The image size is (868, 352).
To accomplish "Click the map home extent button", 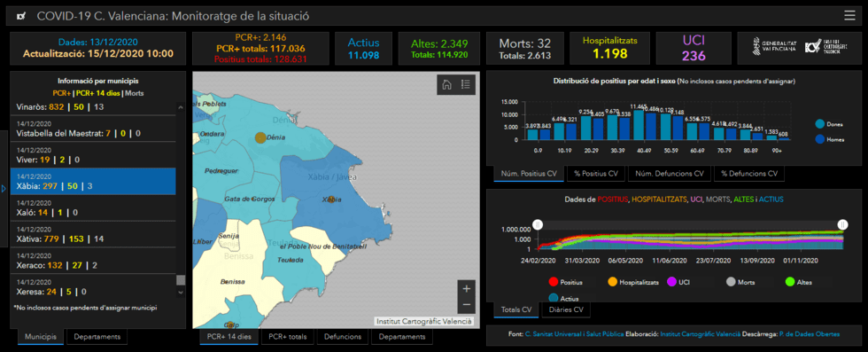I will coord(446,84).
